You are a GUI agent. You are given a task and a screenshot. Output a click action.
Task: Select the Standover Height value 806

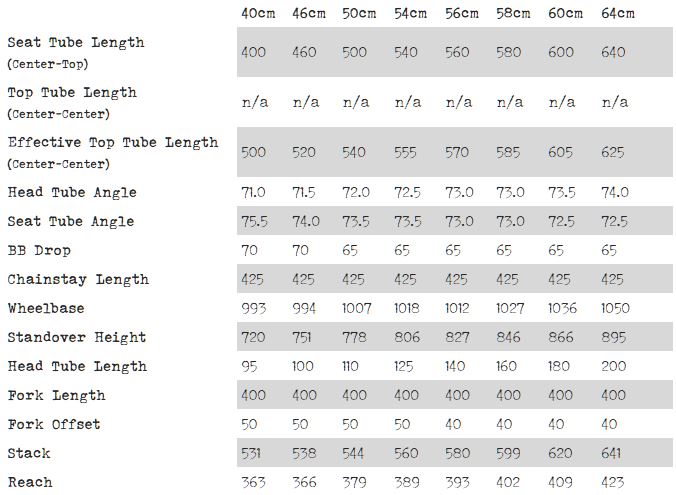click(x=406, y=337)
